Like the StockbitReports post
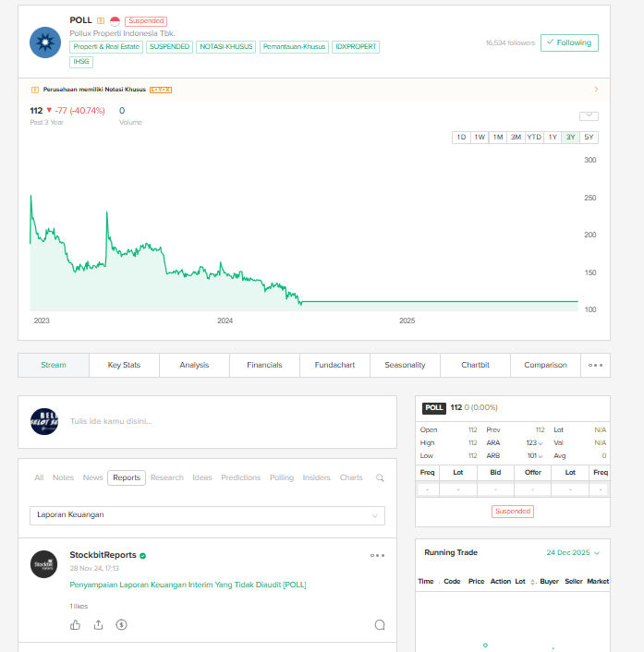This screenshot has width=644, height=652. [75, 624]
